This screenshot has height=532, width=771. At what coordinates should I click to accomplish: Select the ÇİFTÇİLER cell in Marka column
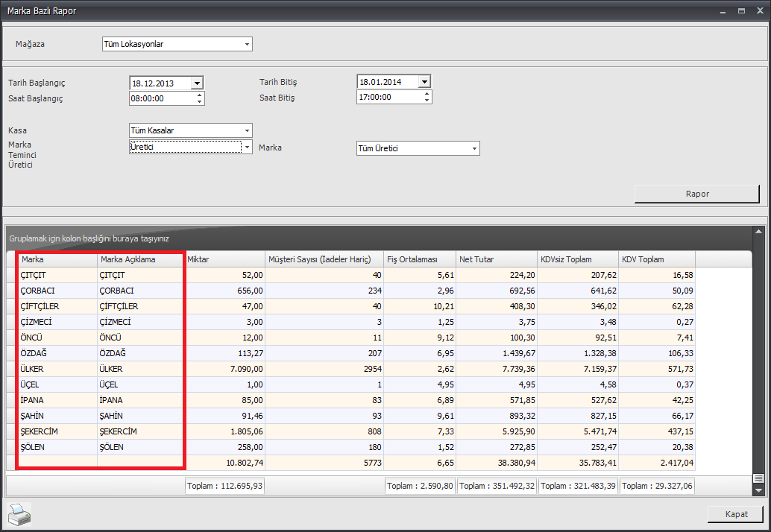(x=57, y=306)
